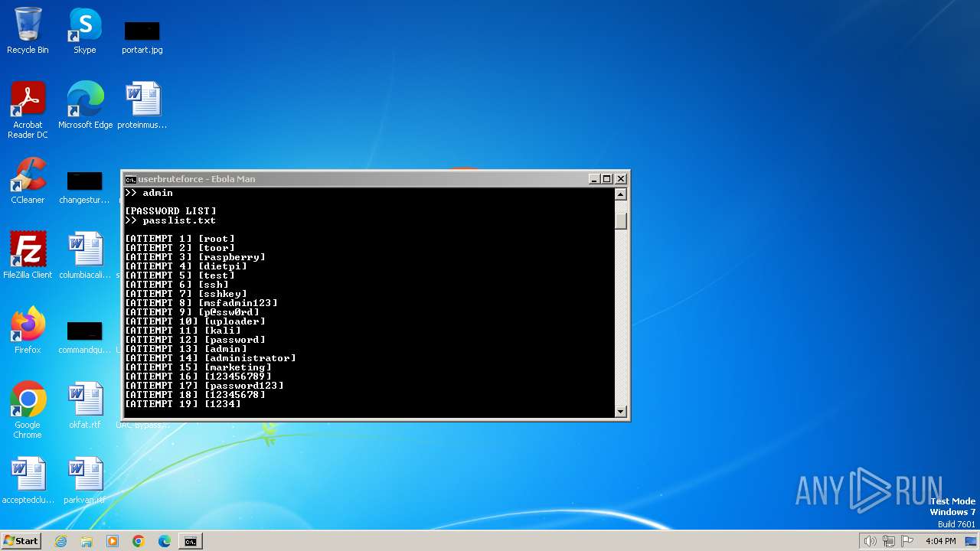Switch to the cmd console taskbar button

pos(190,541)
